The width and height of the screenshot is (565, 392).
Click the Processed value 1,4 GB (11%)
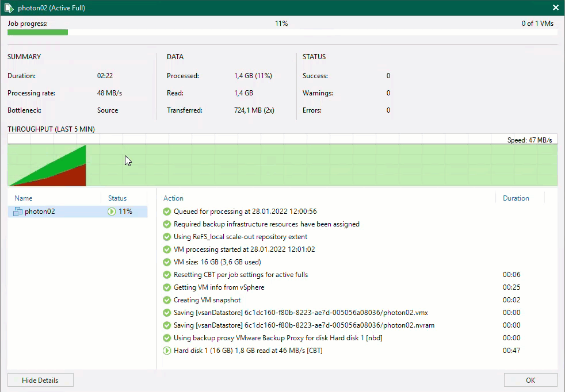(253, 76)
